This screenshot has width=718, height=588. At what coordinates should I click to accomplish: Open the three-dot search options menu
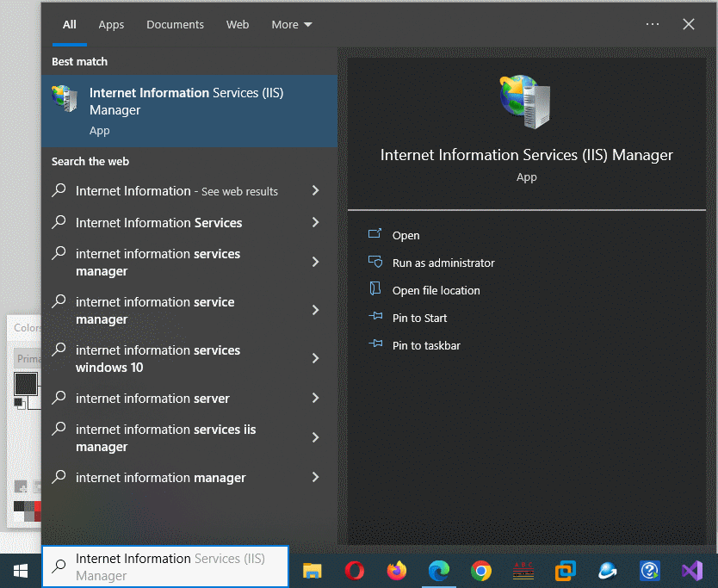(x=652, y=24)
